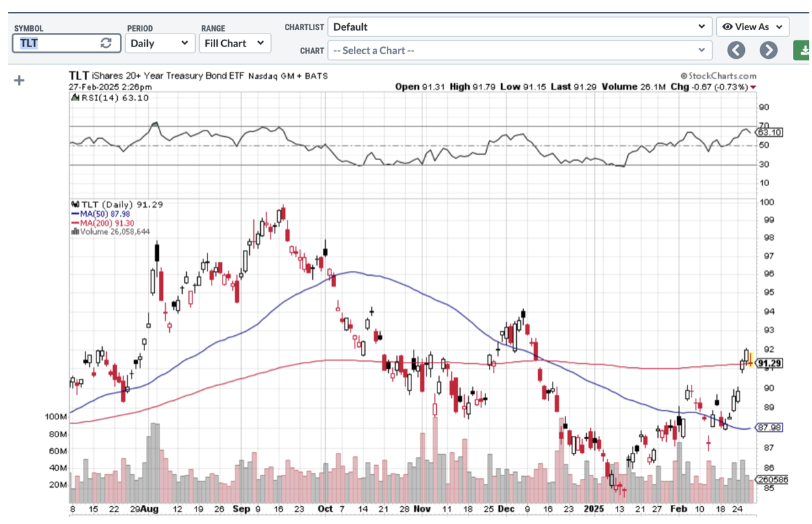This screenshot has height=524, width=812.
Task: Open the Range dropdown showing Fill Chart
Action: [234, 43]
